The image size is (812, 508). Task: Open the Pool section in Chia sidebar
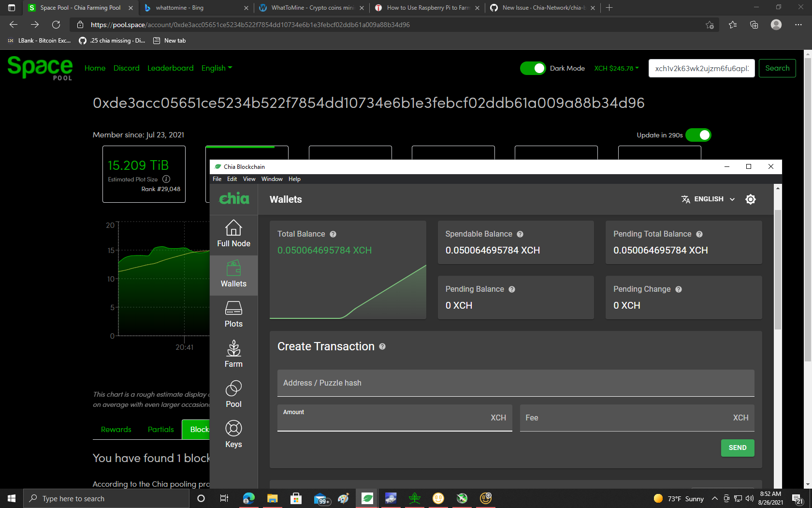pyautogui.click(x=233, y=395)
